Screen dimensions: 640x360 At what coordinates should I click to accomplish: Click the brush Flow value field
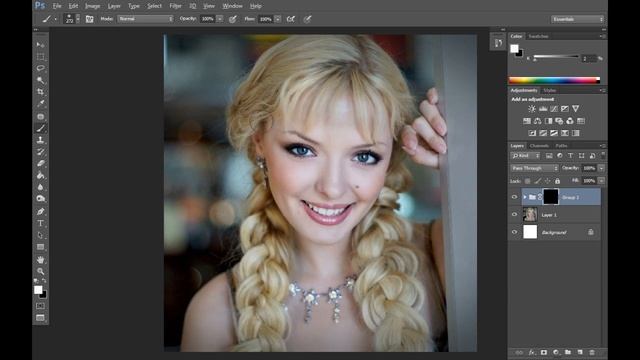pos(265,19)
